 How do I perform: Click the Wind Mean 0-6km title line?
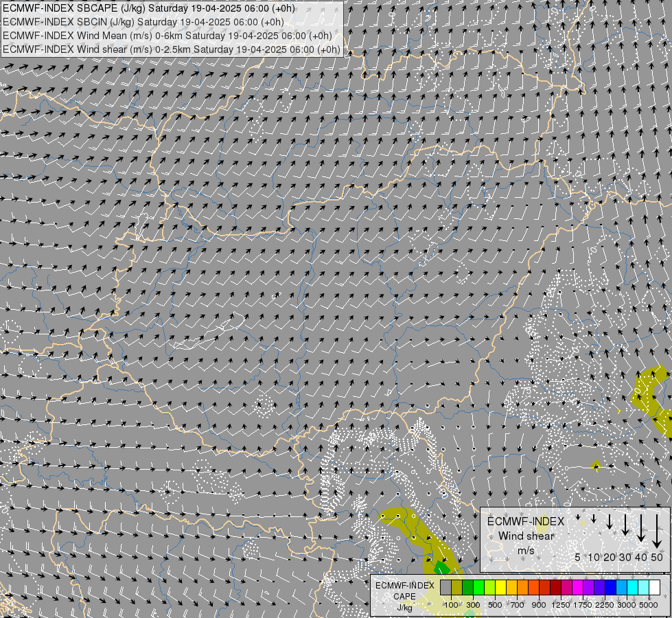pyautogui.click(x=167, y=36)
